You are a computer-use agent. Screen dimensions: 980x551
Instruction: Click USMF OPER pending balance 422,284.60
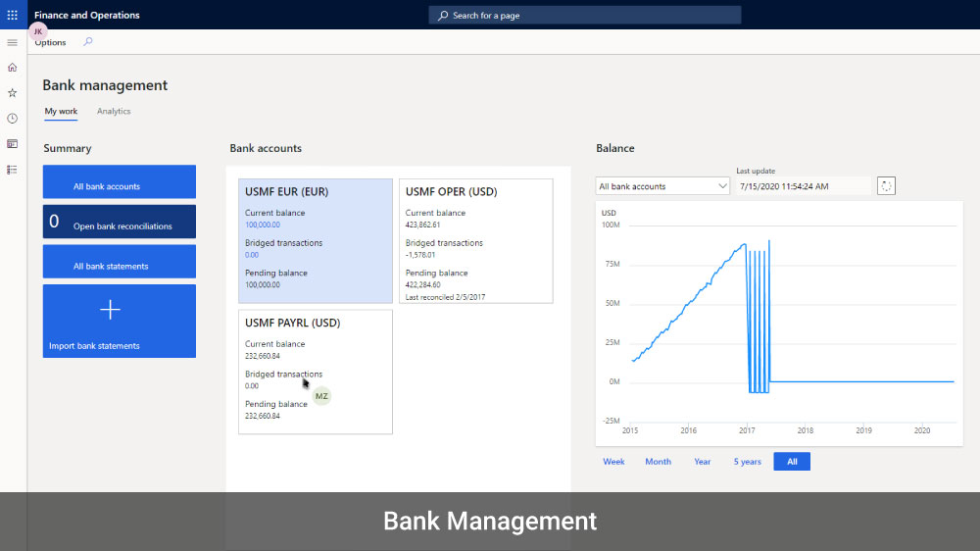423,284
